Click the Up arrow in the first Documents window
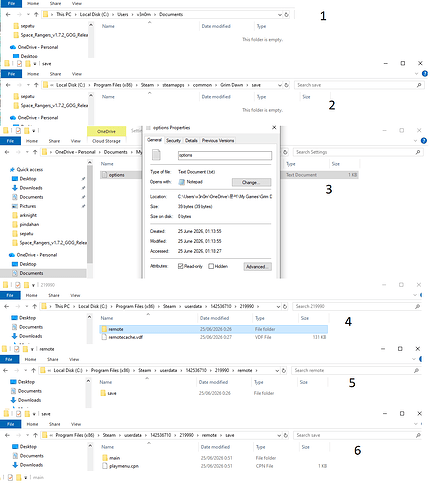 pyautogui.click(x=36, y=14)
